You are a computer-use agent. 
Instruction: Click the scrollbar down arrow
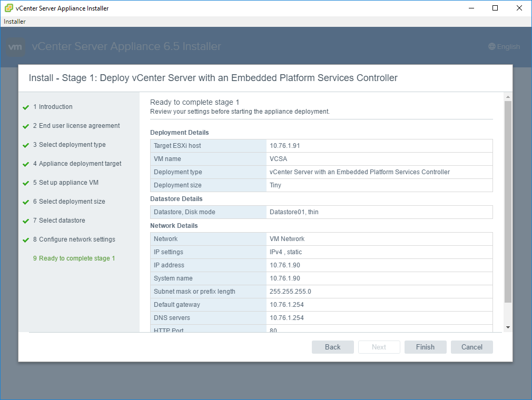(508, 327)
